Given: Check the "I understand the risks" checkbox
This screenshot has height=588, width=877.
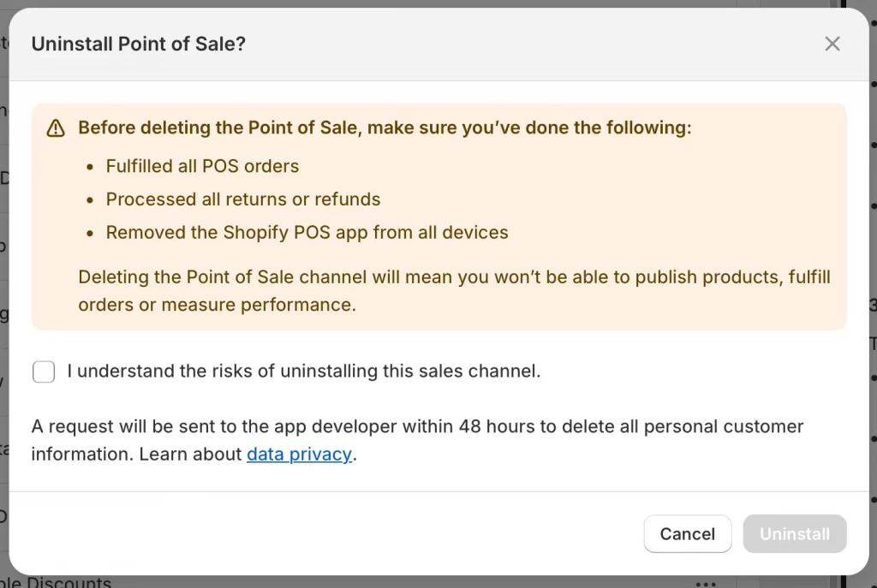Looking at the screenshot, I should click(43, 371).
